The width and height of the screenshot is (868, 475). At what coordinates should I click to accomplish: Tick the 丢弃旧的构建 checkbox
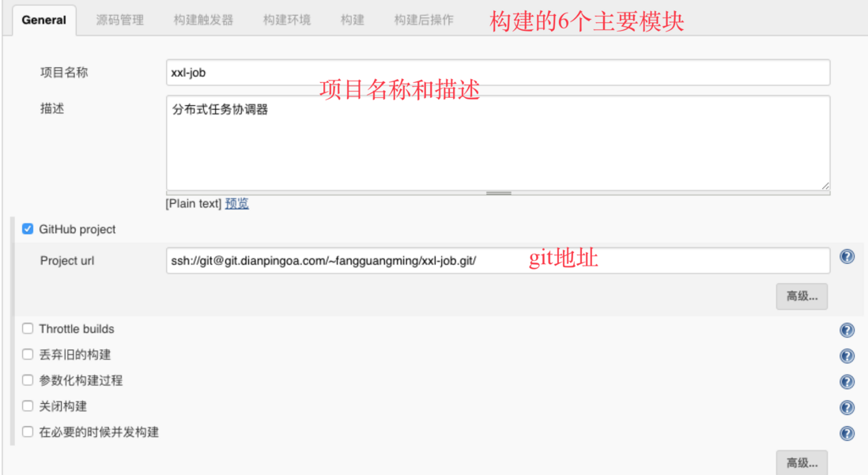click(x=28, y=354)
